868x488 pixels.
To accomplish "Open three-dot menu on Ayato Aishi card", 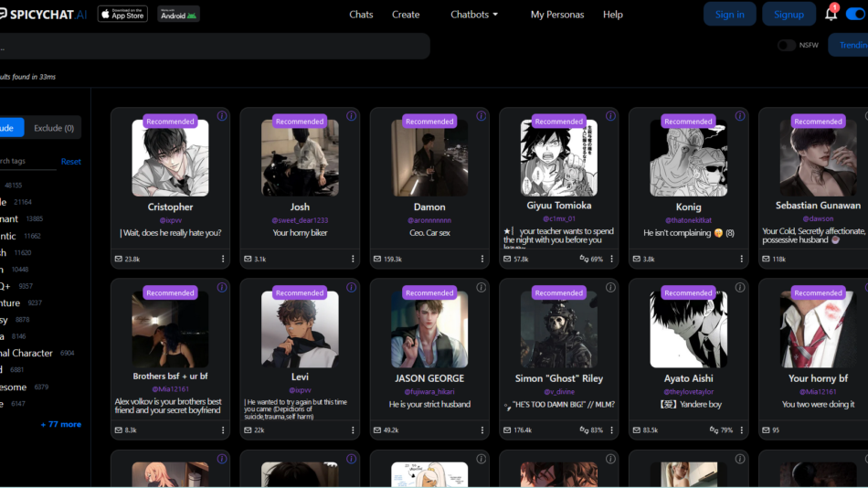I will 742,430.
